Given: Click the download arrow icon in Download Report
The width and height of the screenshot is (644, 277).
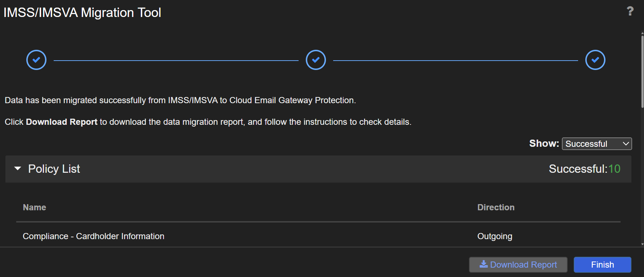Looking at the screenshot, I should [x=484, y=264].
